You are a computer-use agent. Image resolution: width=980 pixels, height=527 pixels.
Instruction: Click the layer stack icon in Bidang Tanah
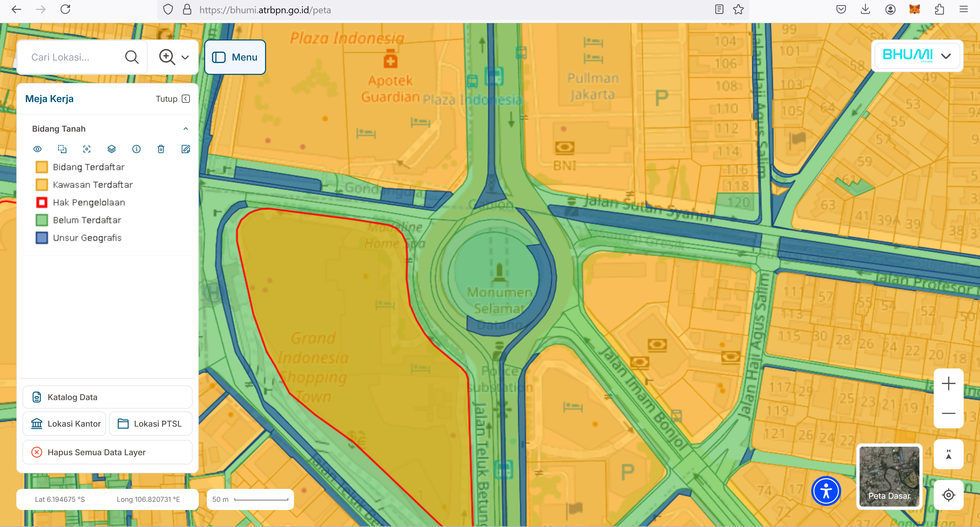click(112, 149)
